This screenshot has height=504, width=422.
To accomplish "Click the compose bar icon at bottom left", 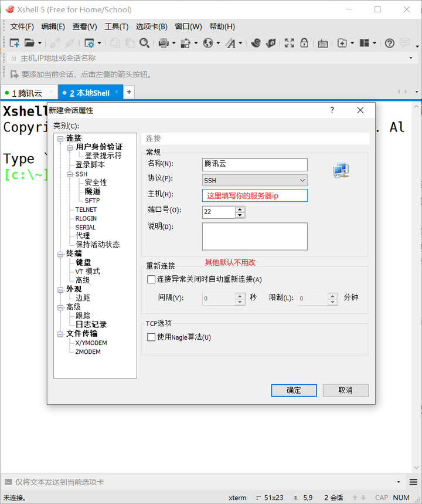I will [8, 482].
